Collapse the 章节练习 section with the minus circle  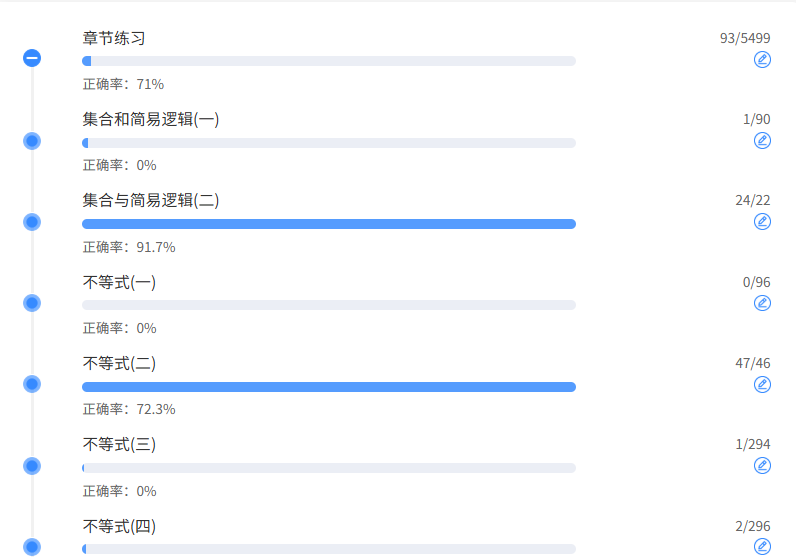pyautogui.click(x=32, y=59)
